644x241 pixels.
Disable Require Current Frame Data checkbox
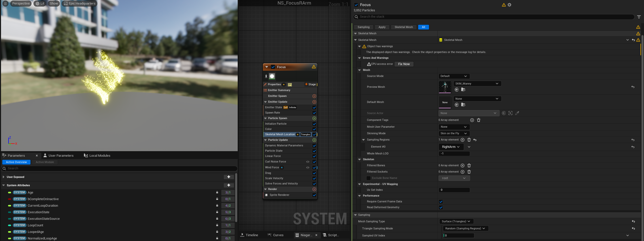pos(441,202)
